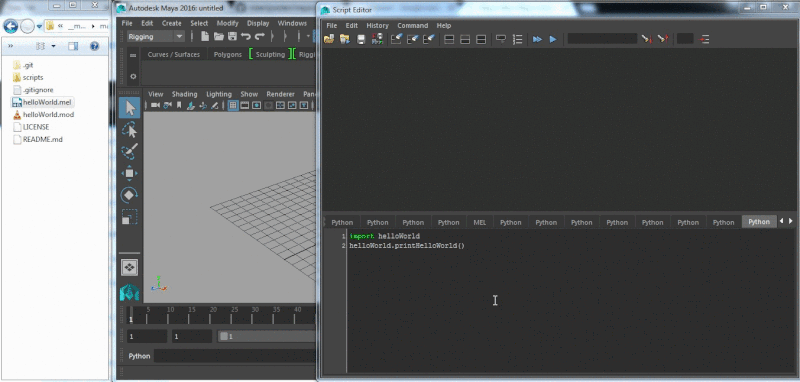Toggle Show Line Numbers in Script Editor toolbar

[517, 39]
